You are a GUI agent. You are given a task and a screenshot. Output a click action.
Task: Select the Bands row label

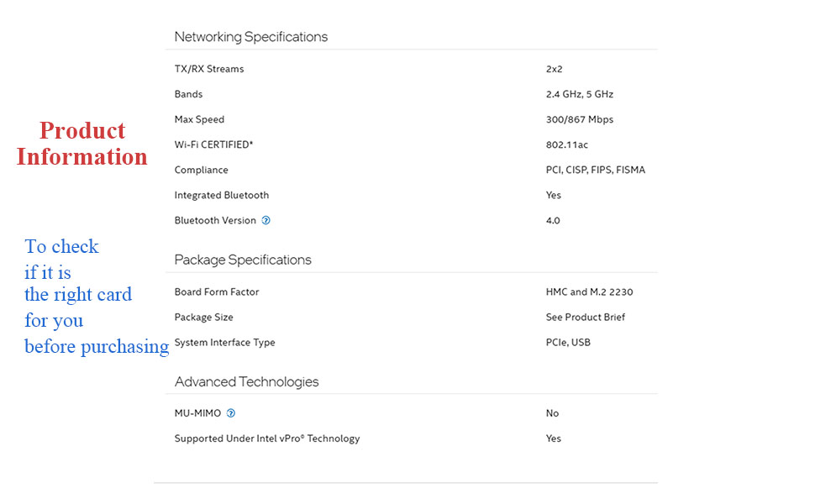click(188, 94)
